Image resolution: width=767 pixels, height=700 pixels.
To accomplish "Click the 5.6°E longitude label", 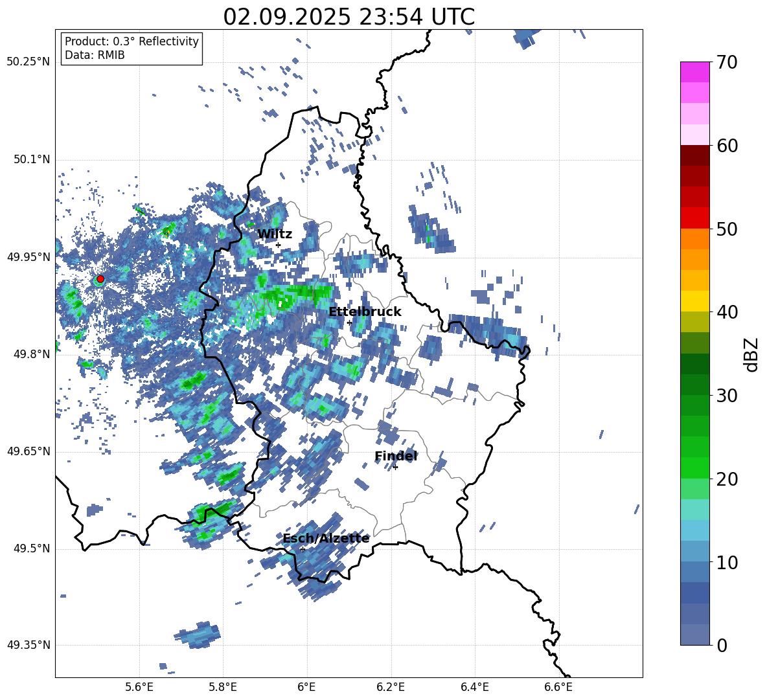I will (139, 687).
